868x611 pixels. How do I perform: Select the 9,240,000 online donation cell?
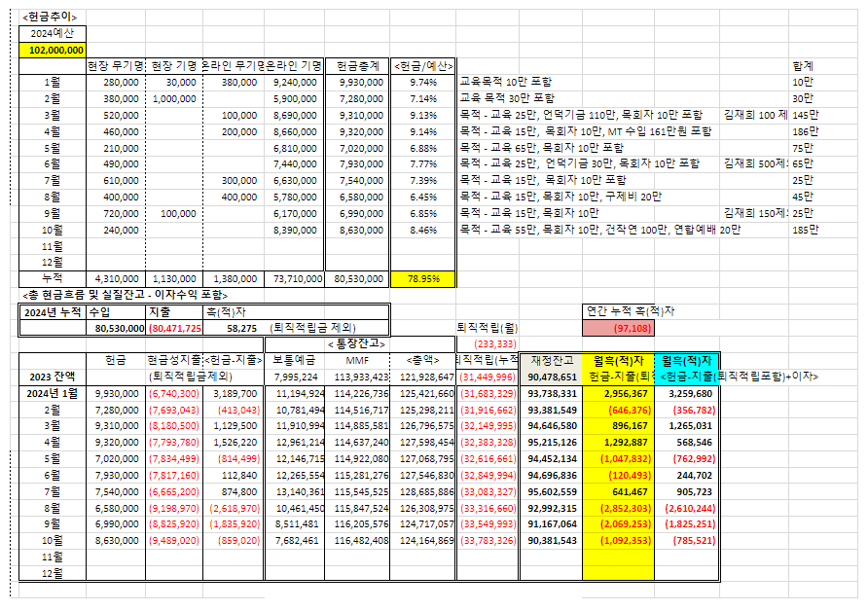[x=295, y=83]
